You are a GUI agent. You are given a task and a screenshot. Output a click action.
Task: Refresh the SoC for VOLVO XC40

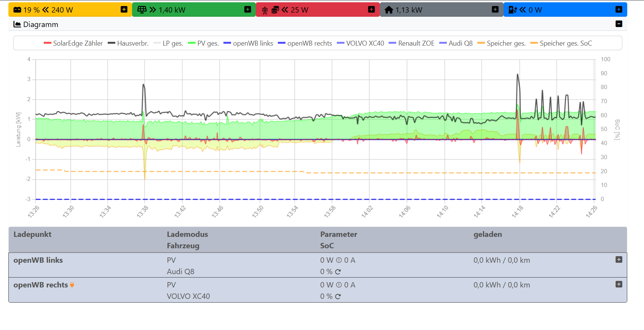pyautogui.click(x=338, y=297)
